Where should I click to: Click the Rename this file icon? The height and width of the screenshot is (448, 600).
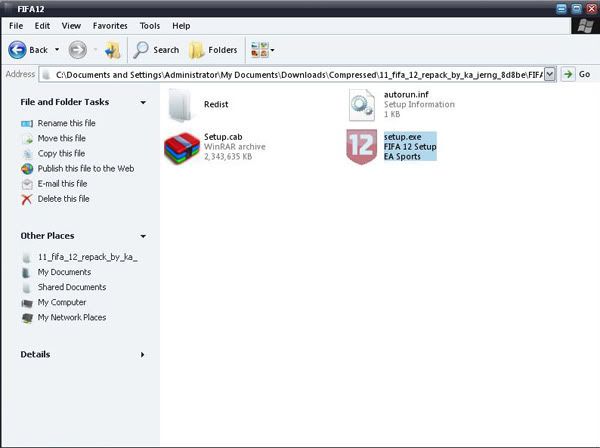[x=27, y=124]
